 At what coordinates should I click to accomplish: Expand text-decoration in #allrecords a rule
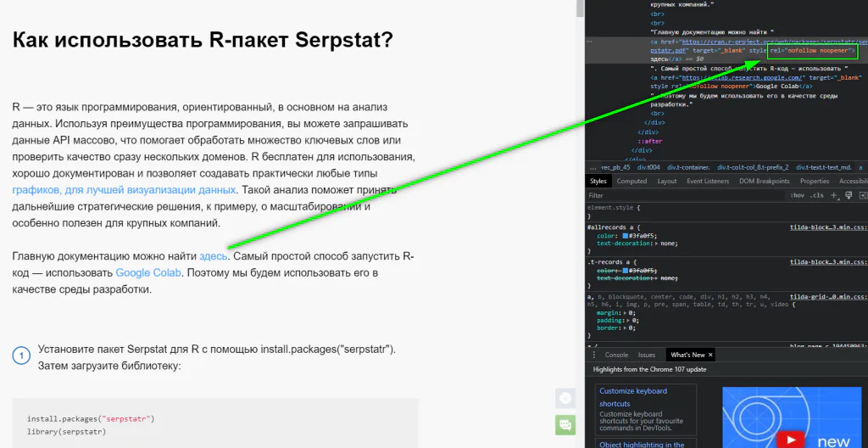pyautogui.click(x=657, y=244)
